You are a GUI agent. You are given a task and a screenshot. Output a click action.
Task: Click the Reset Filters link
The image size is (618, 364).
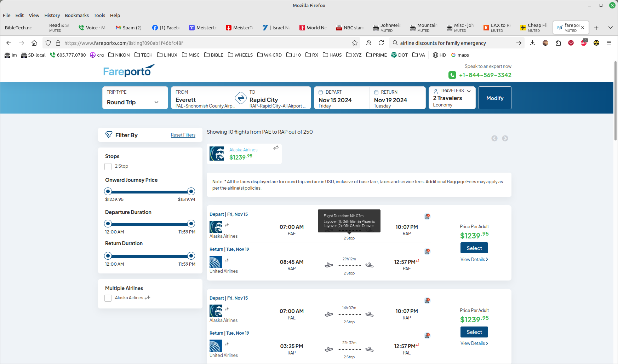coord(183,135)
